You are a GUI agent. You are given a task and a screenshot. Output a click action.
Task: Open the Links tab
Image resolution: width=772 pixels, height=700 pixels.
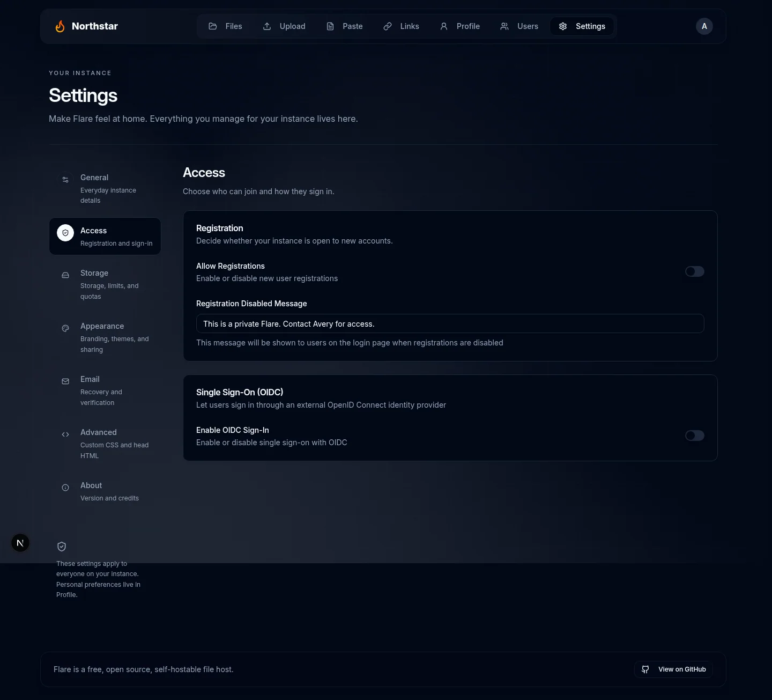[x=402, y=26]
